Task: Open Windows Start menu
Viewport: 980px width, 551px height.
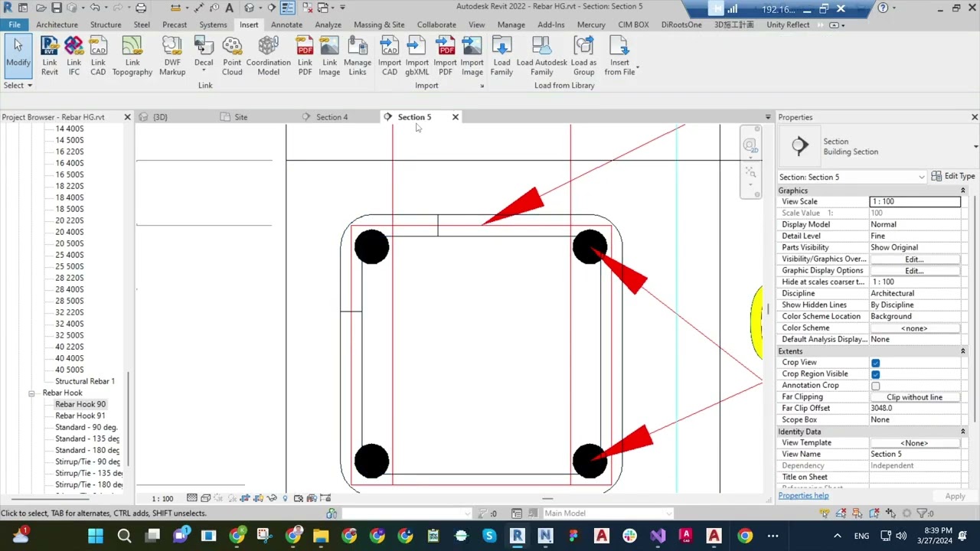Action: [96, 536]
